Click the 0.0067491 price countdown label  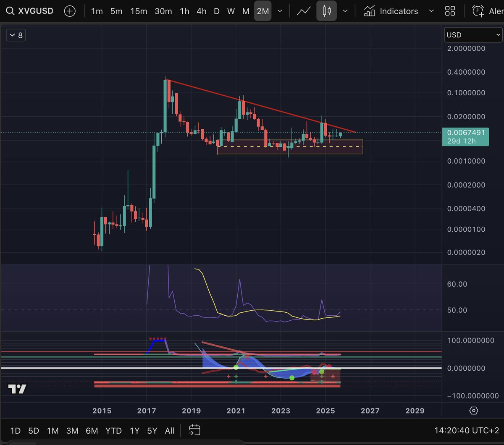[x=465, y=136]
